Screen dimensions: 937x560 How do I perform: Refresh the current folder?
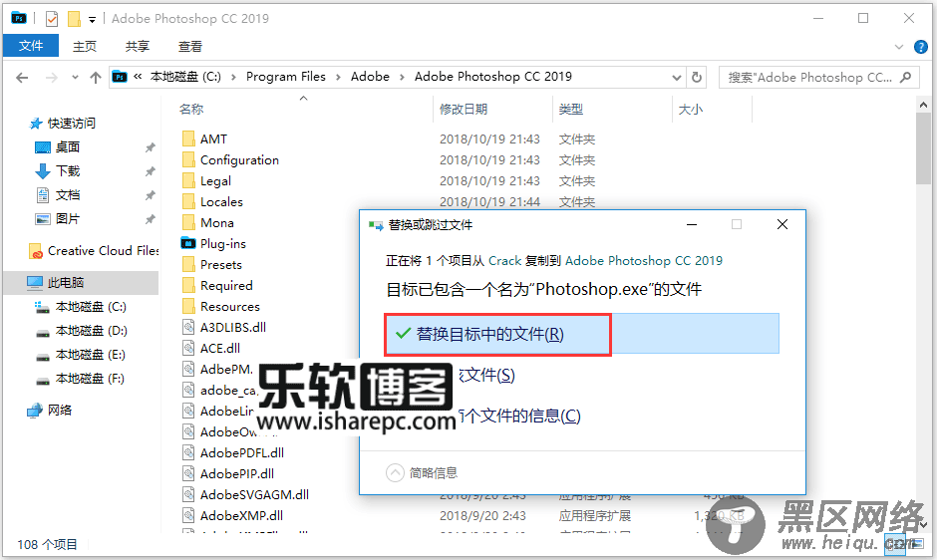point(696,77)
